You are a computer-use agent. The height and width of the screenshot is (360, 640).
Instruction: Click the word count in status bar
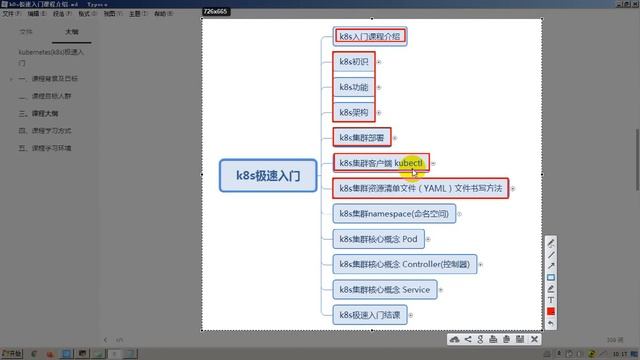coord(615,340)
